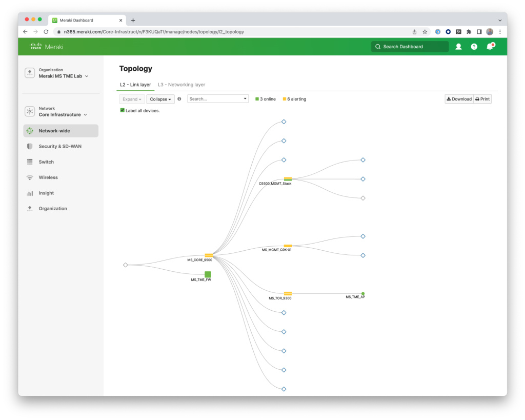Open the user account icon in header
Viewport: 525px width, 420px height.
click(x=458, y=47)
